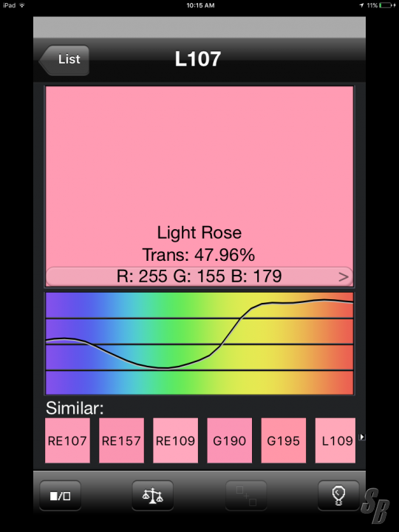Tap the spectral transmission curve graph
The width and height of the screenshot is (399, 532).
pyautogui.click(x=199, y=344)
